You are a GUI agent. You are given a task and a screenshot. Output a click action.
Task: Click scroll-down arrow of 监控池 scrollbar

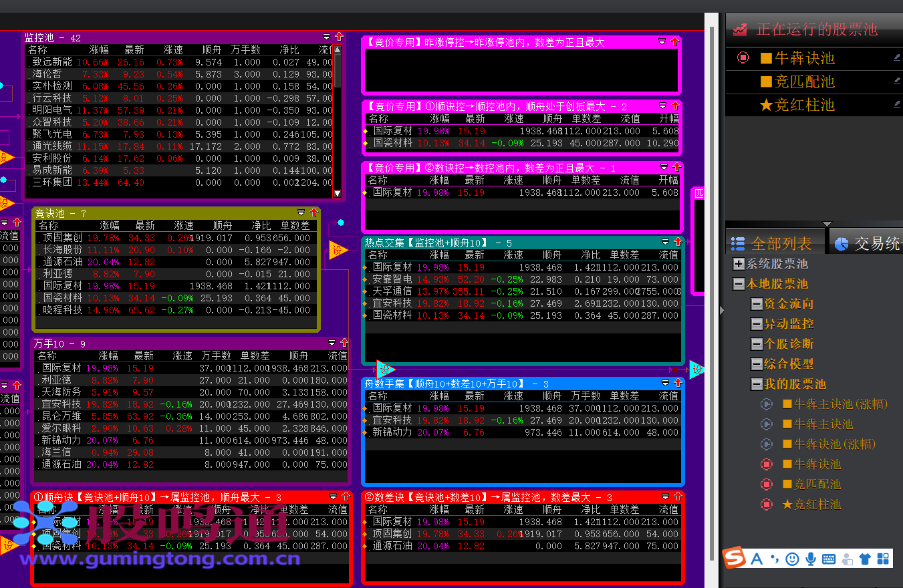[338, 193]
